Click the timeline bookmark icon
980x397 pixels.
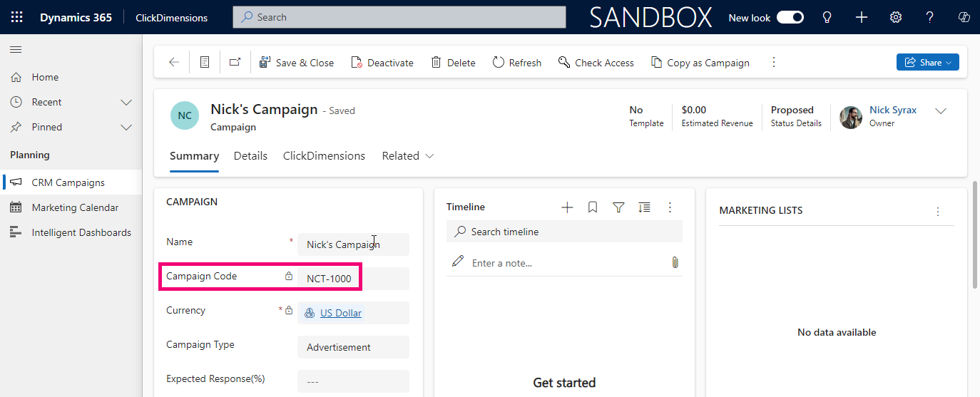(x=593, y=207)
